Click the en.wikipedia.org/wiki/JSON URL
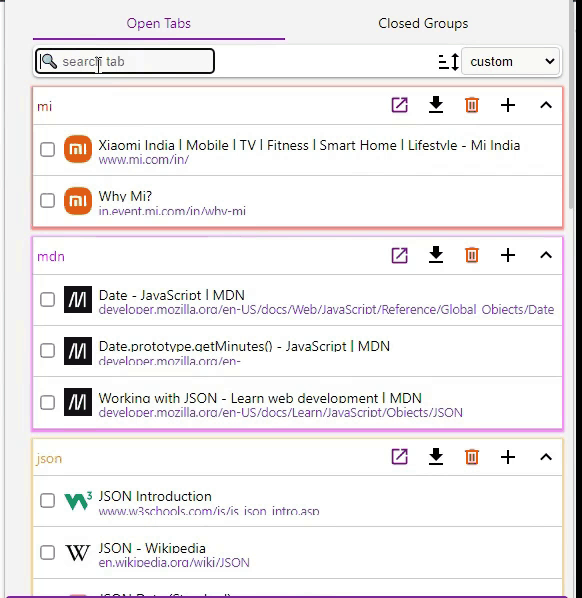The image size is (582, 598). [174, 563]
